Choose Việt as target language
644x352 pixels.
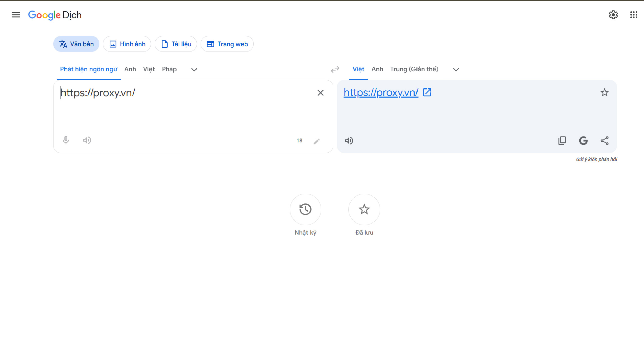click(358, 69)
